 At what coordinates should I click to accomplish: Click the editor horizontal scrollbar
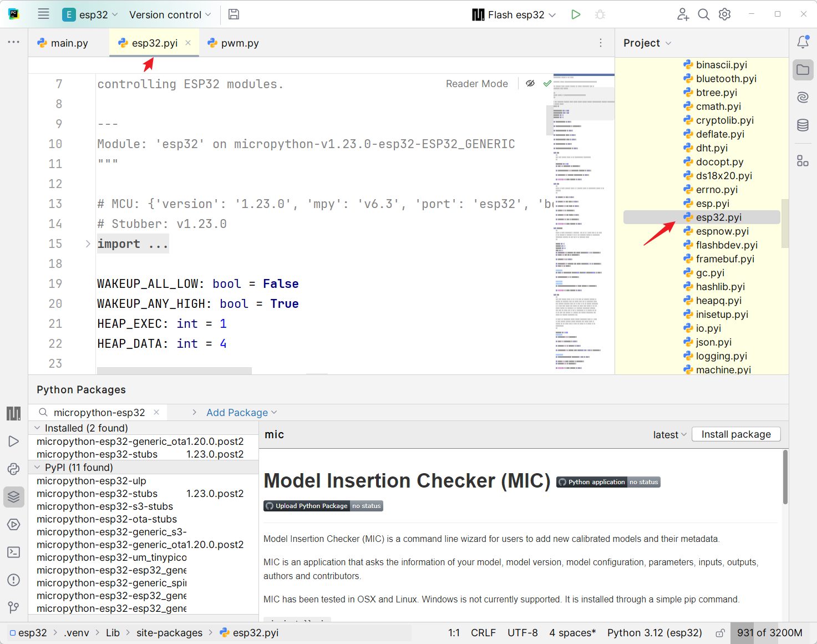click(174, 371)
